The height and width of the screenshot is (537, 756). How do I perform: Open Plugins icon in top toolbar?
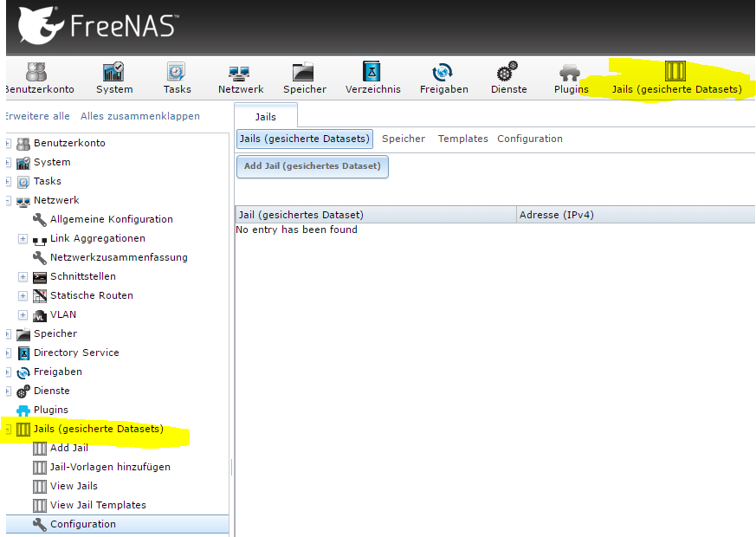tap(570, 73)
